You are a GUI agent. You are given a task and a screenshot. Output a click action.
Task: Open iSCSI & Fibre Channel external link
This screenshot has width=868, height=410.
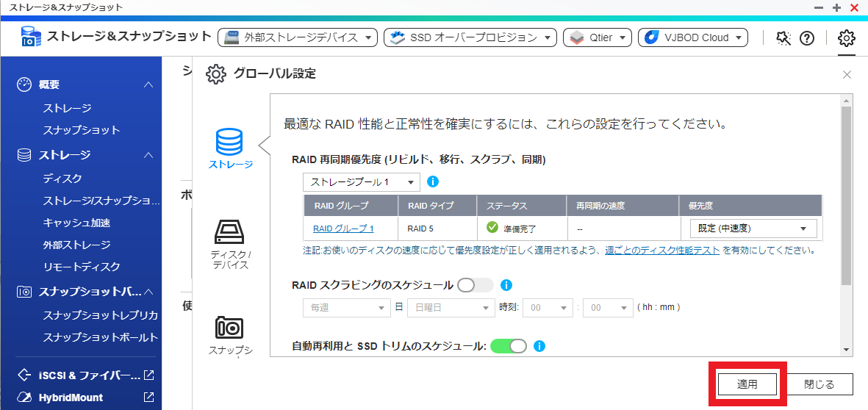tap(148, 375)
